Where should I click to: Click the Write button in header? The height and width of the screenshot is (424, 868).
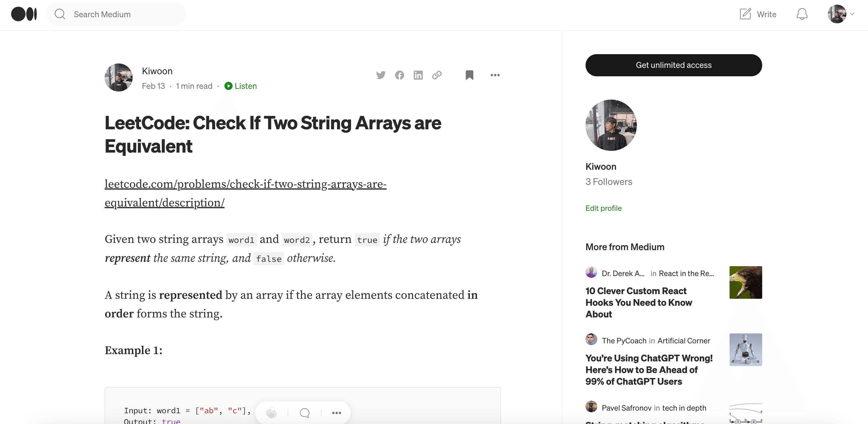pos(758,14)
